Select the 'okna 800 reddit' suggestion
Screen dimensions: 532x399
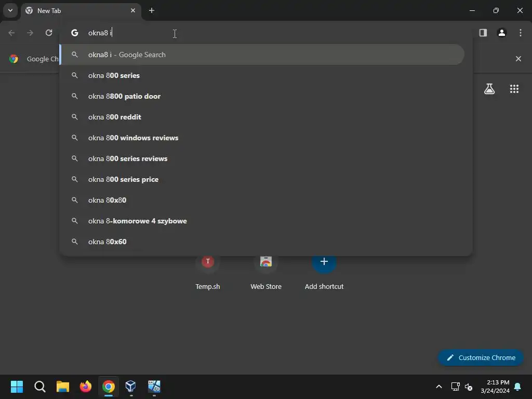click(262, 117)
